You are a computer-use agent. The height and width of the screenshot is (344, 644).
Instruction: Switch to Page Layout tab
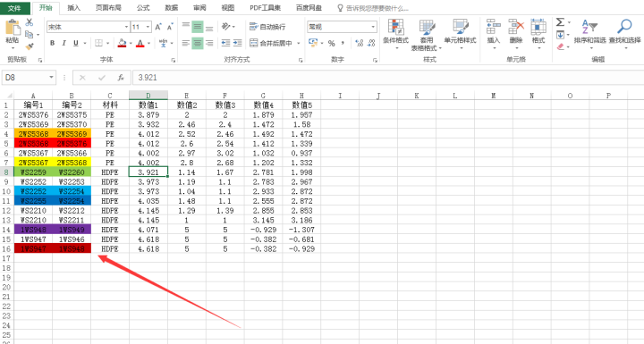point(108,8)
